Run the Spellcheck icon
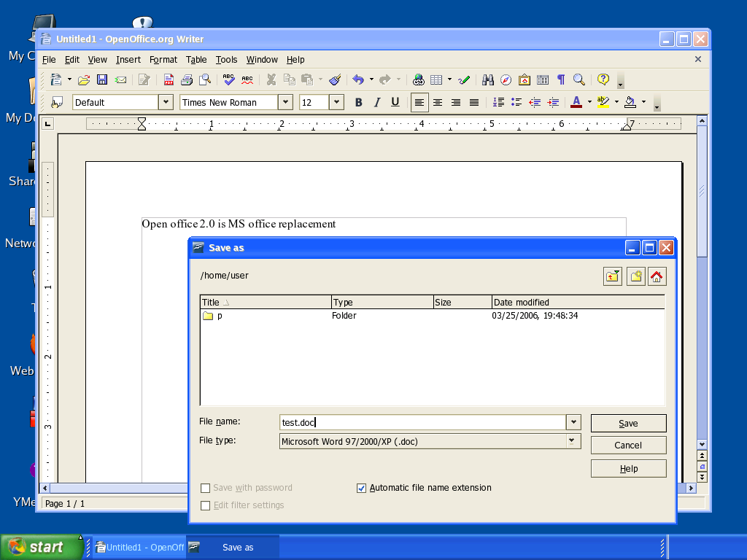 coord(228,79)
